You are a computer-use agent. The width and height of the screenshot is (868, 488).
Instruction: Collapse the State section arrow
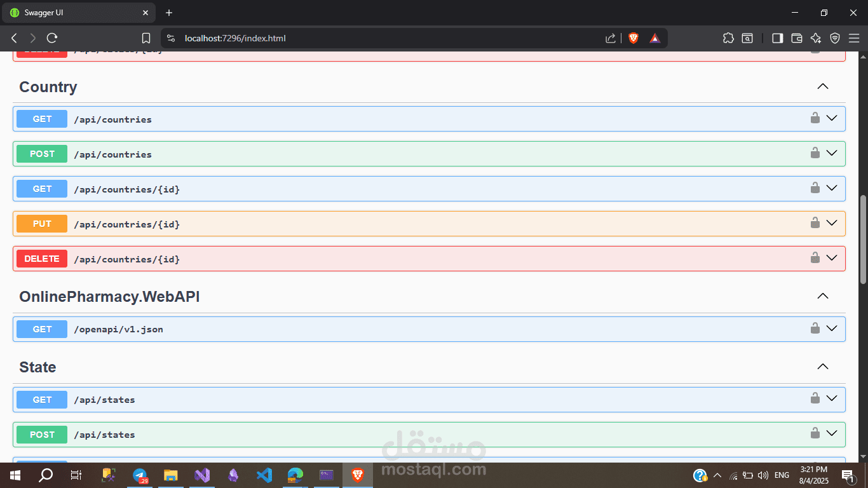(x=823, y=367)
